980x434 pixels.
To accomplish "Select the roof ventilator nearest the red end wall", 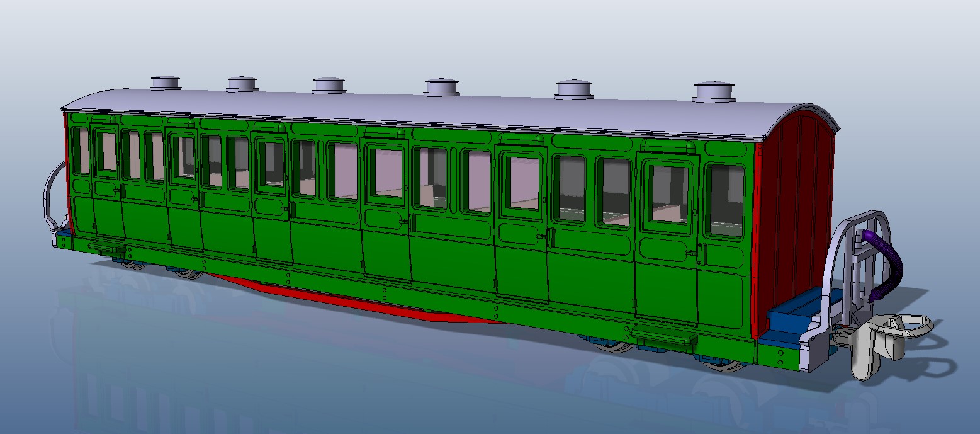I will tap(715, 92).
